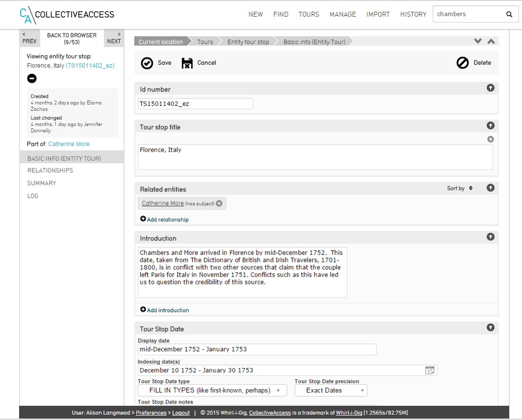Image resolution: width=522 pixels, height=420 pixels.
Task: Collapse the Tour stop title bundle
Action: click(x=491, y=126)
